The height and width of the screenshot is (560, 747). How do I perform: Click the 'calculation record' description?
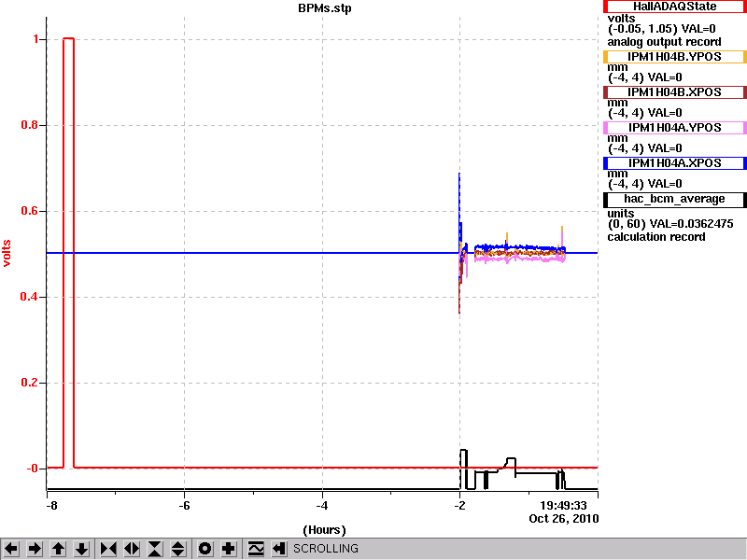tap(656, 237)
